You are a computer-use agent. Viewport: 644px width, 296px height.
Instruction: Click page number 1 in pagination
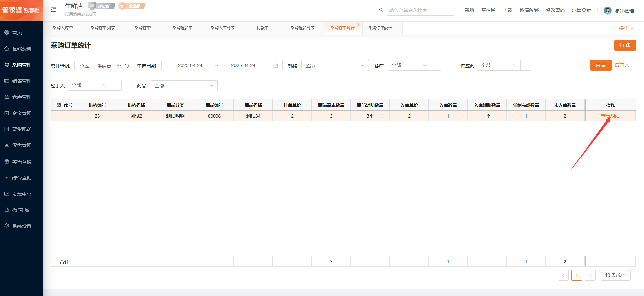(577, 275)
